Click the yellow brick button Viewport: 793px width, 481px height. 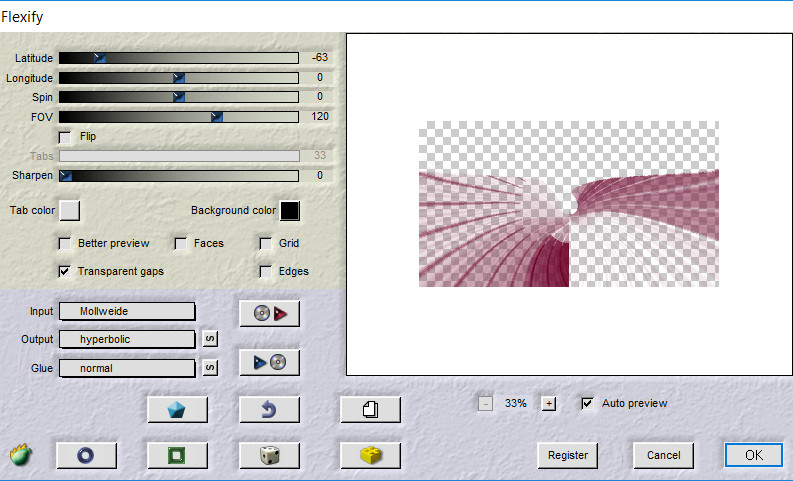[x=370, y=455]
